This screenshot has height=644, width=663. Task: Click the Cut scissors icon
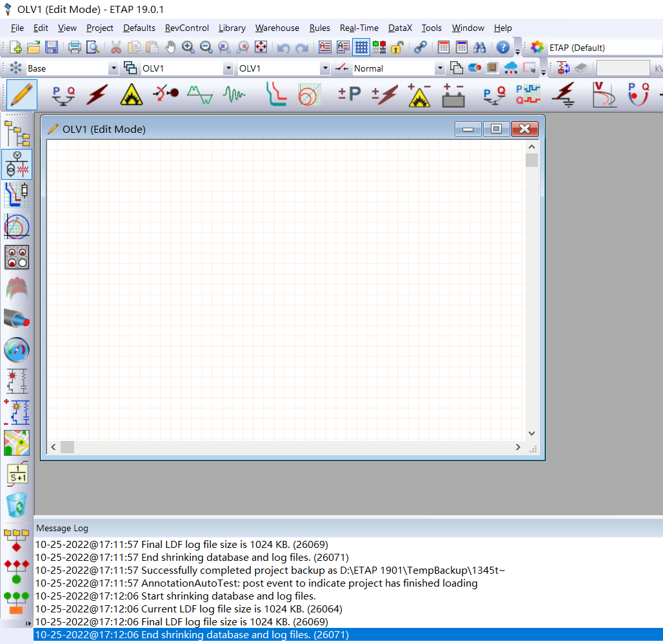(x=116, y=47)
